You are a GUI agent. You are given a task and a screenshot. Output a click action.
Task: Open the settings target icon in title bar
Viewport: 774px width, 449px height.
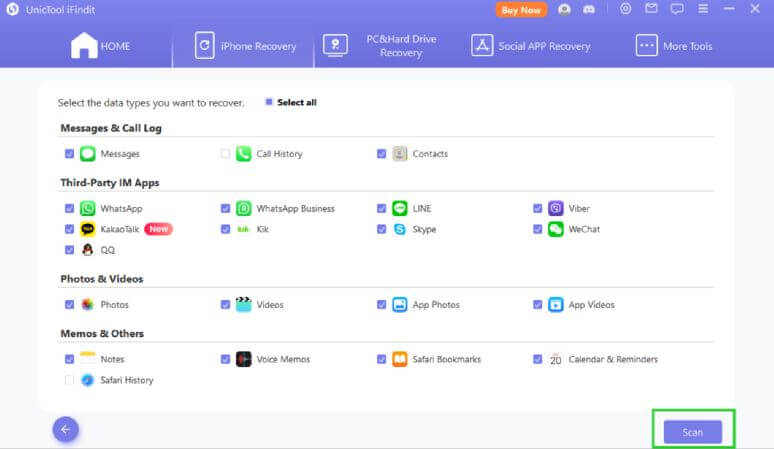pyautogui.click(x=625, y=9)
